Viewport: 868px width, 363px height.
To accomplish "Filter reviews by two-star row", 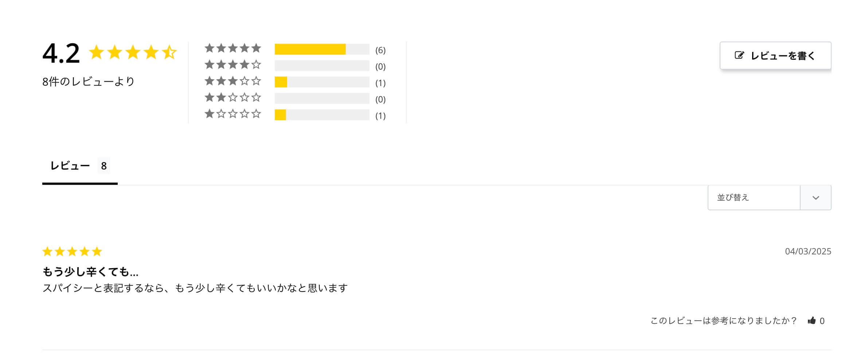I will (x=295, y=98).
